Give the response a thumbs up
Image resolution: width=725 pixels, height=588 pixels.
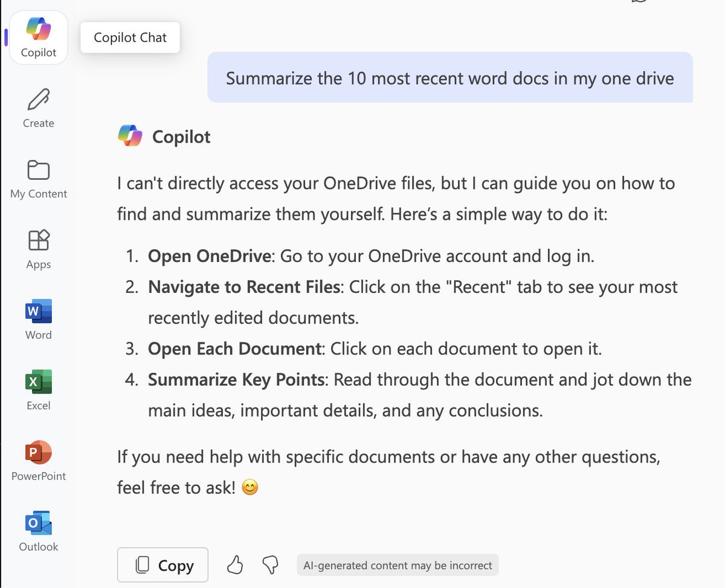[x=235, y=565]
